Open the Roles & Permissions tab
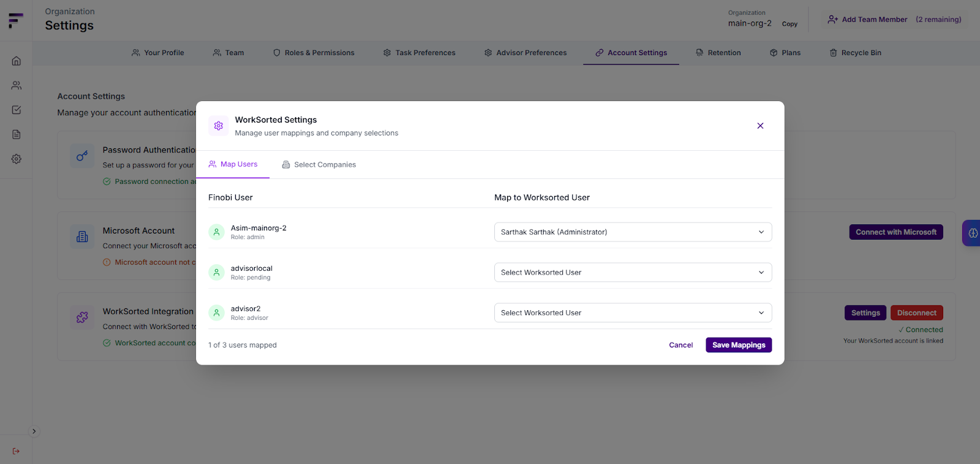Screen dimensions: 980x464 314,53
